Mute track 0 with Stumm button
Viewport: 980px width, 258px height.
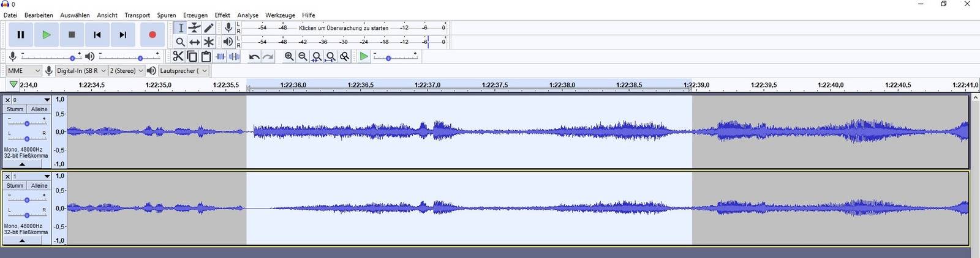[15, 109]
